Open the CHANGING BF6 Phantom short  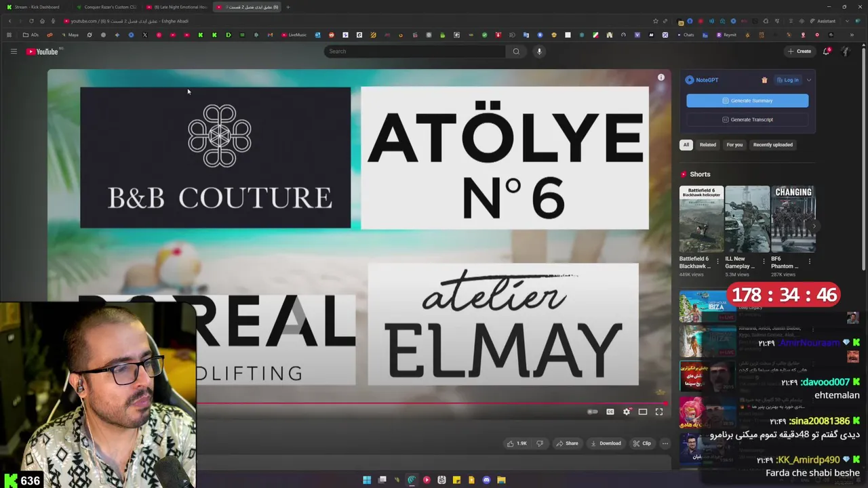[793, 219]
